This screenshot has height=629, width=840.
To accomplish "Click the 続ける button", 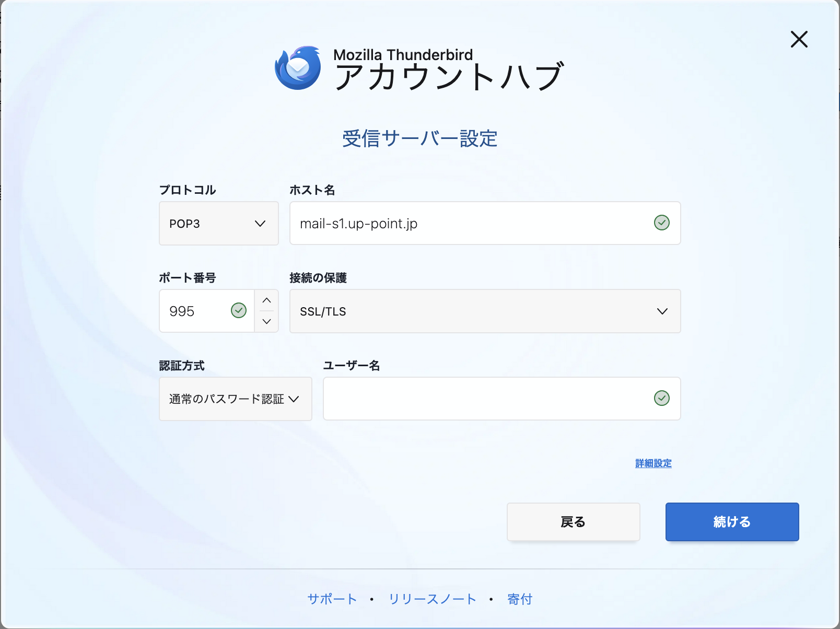I will pyautogui.click(x=732, y=522).
